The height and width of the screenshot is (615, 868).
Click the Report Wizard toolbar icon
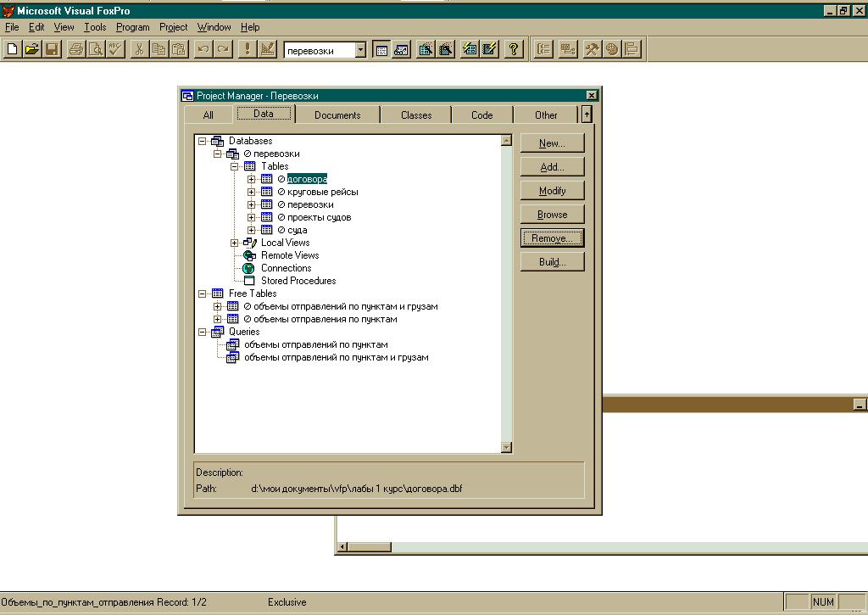445,50
